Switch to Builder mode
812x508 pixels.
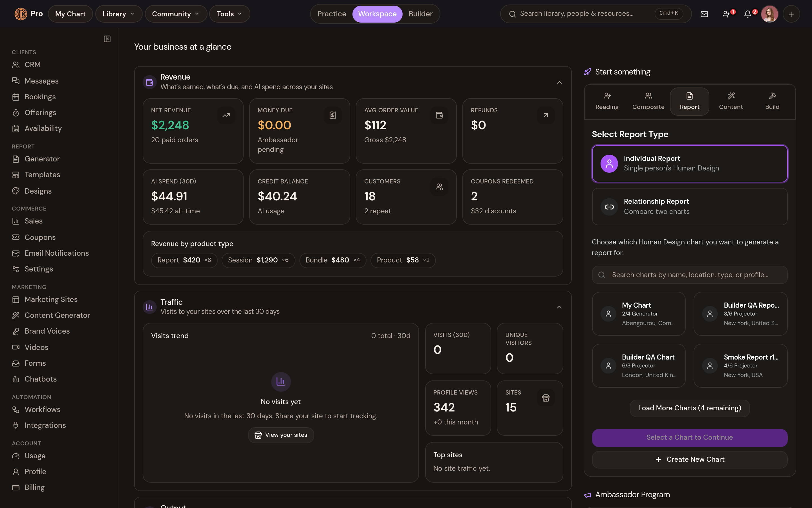(420, 14)
